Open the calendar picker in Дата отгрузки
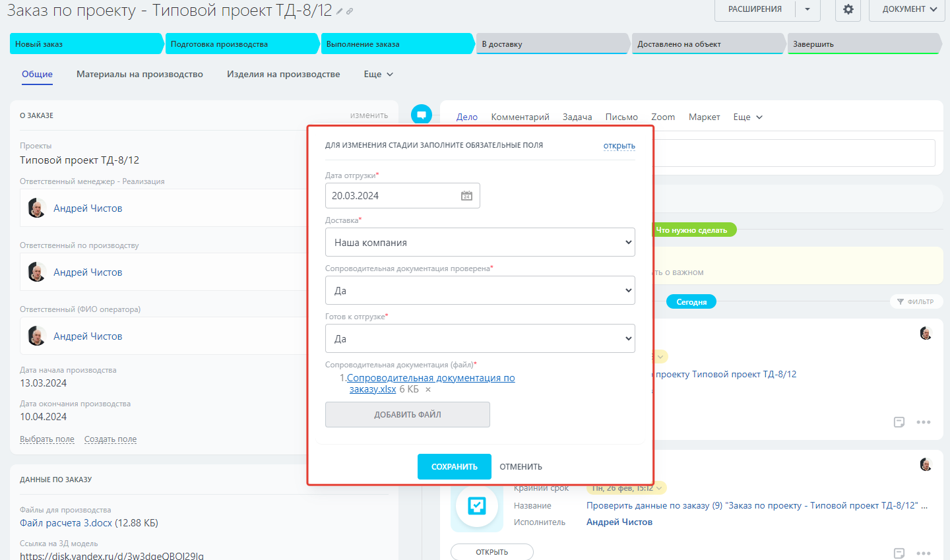 click(x=466, y=196)
